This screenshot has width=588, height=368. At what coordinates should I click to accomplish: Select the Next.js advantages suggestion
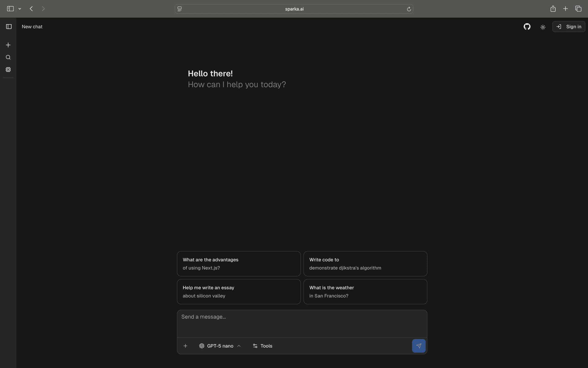coord(239,264)
